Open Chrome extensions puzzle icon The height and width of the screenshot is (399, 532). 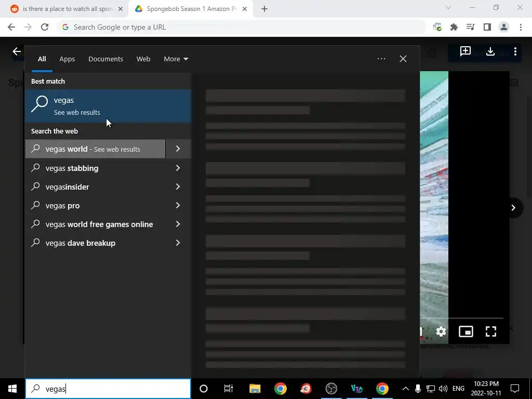(454, 27)
